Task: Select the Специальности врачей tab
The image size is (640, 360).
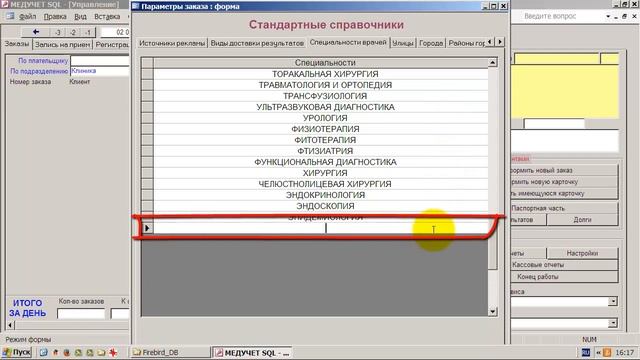Action: 348,42
